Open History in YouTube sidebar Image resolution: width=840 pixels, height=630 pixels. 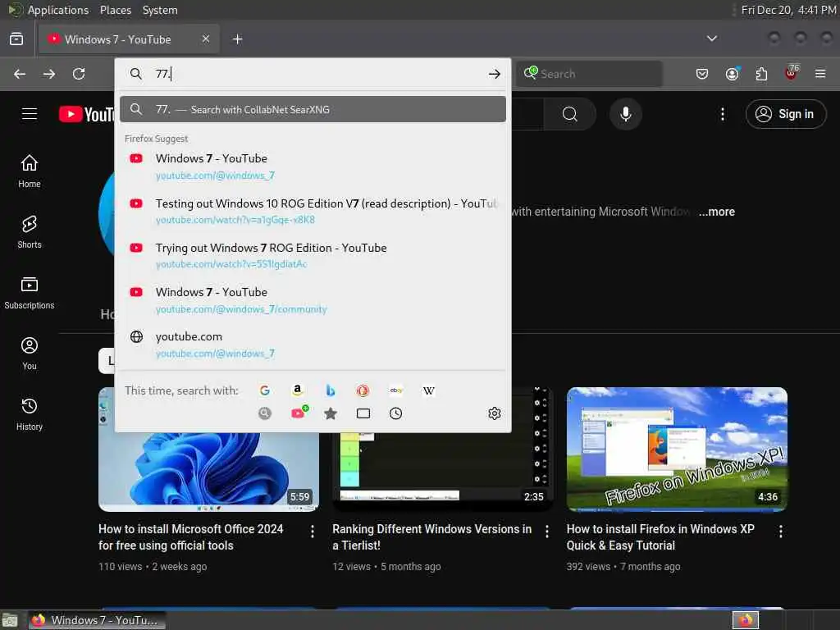pos(30,414)
